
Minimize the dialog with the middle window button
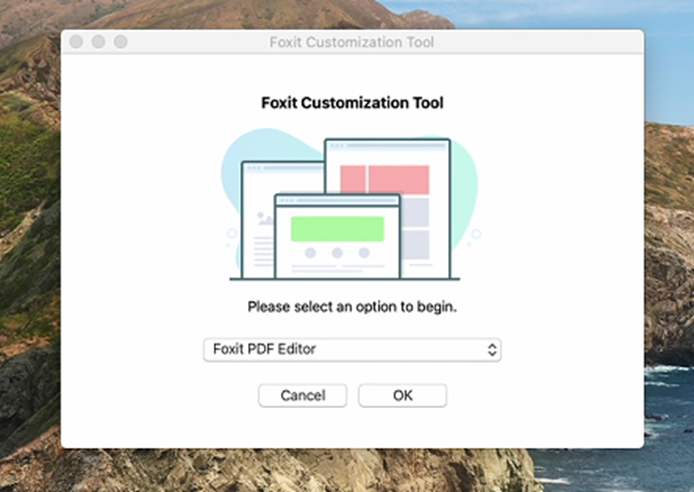(x=99, y=42)
